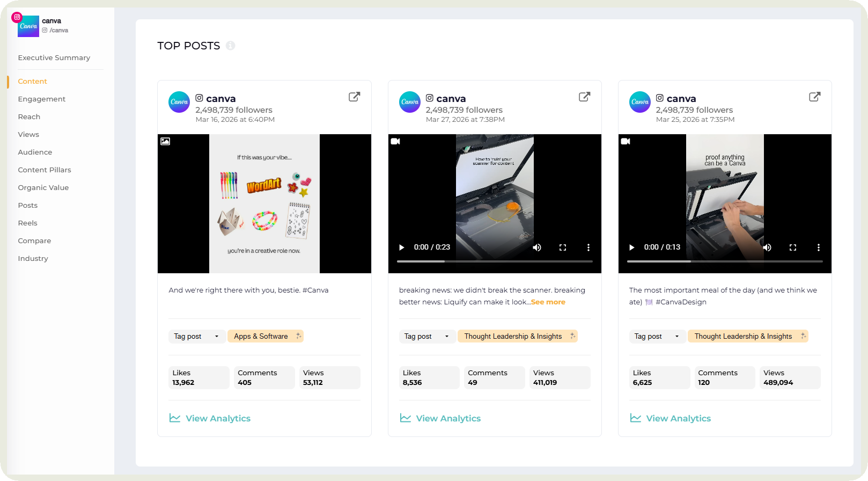Play the 0:23 scanner video
The height and width of the screenshot is (481, 868).
tap(401, 247)
